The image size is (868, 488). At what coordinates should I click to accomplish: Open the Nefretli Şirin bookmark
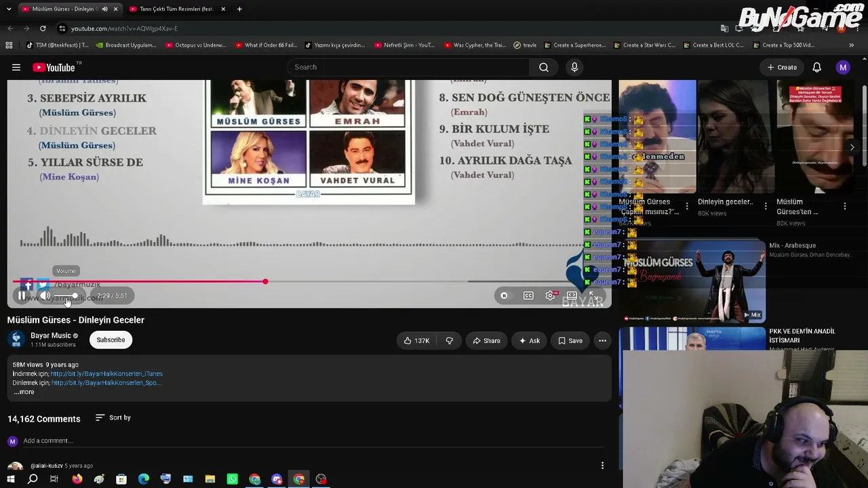(404, 45)
